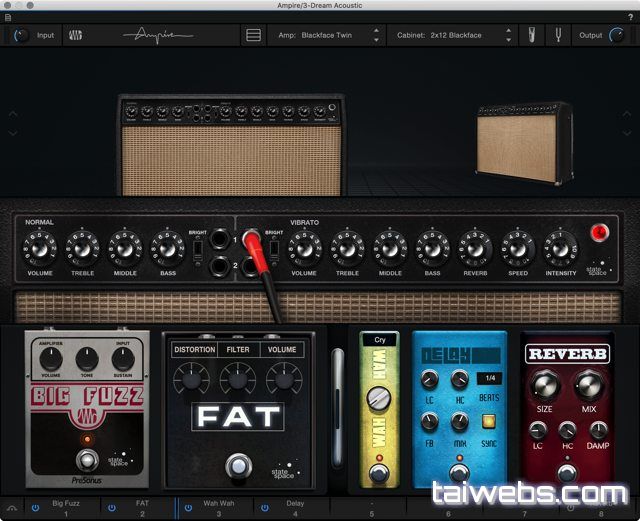Screen dimensions: 640x521
Task: Toggle the Normal channel Bright switch
Action: (x=198, y=247)
